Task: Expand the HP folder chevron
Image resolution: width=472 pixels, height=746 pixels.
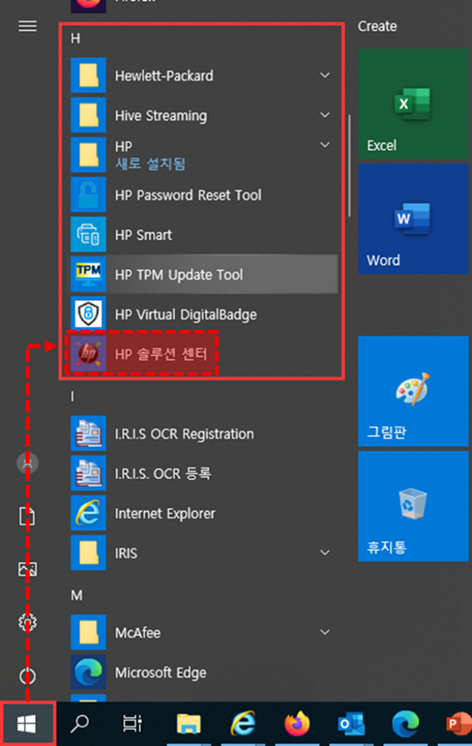Action: [325, 145]
